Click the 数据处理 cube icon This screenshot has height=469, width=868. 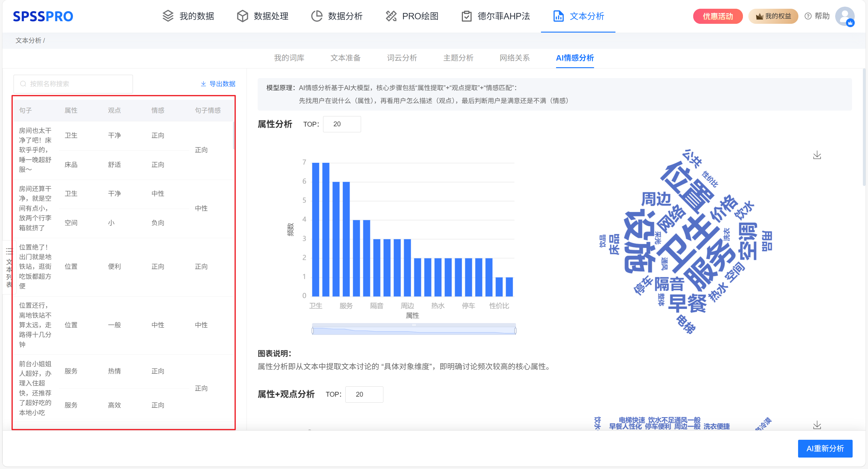(x=242, y=16)
